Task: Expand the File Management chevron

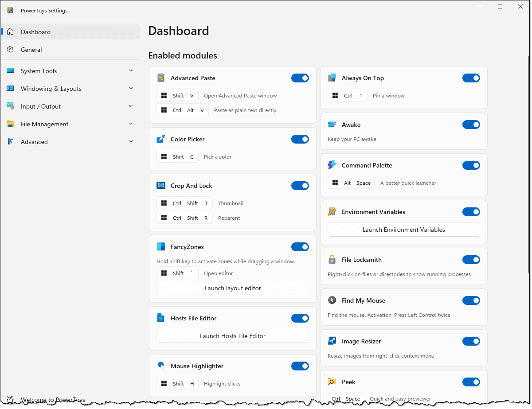Action: tap(131, 124)
